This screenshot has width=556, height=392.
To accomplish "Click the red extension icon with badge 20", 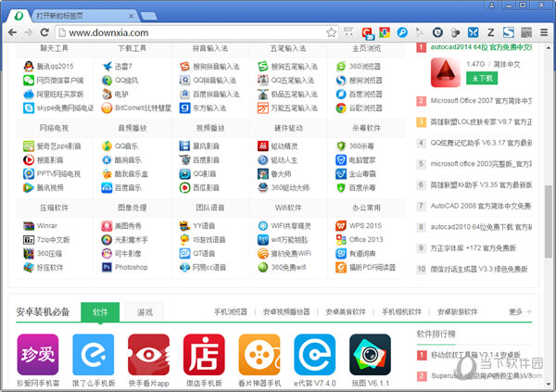I will tap(367, 33).
